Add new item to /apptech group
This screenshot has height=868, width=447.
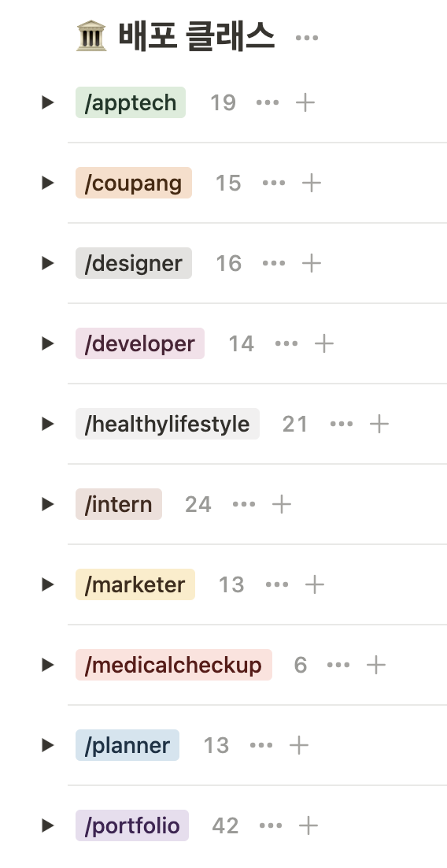(x=305, y=102)
